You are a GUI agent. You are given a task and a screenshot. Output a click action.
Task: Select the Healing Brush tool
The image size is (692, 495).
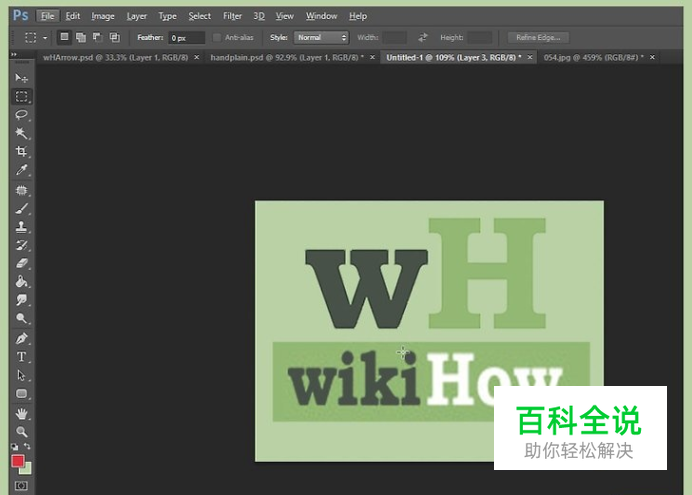21,190
